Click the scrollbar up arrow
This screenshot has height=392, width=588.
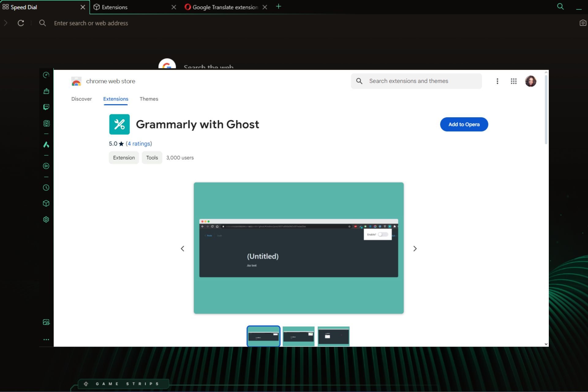click(546, 73)
